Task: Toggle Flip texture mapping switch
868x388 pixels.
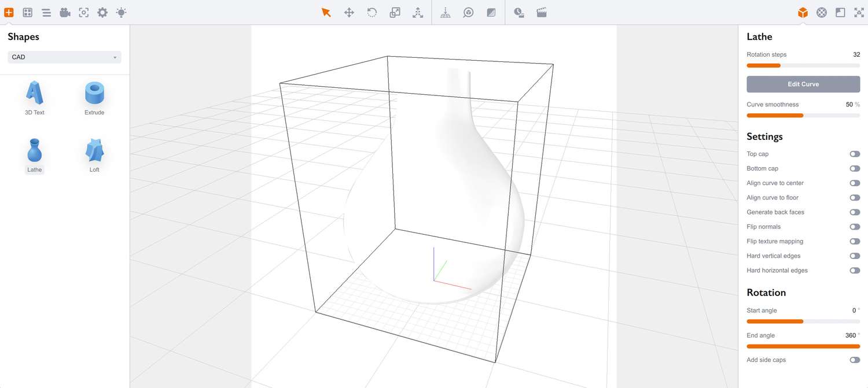Action: tap(855, 241)
